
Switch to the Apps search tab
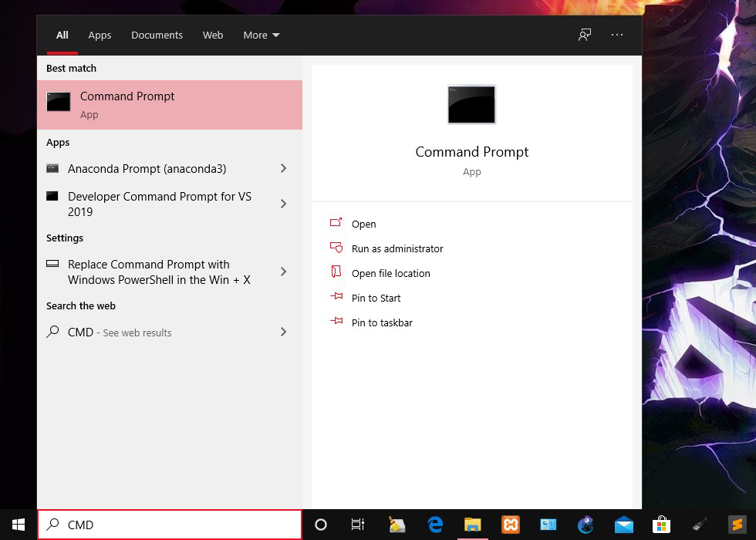pyautogui.click(x=100, y=35)
